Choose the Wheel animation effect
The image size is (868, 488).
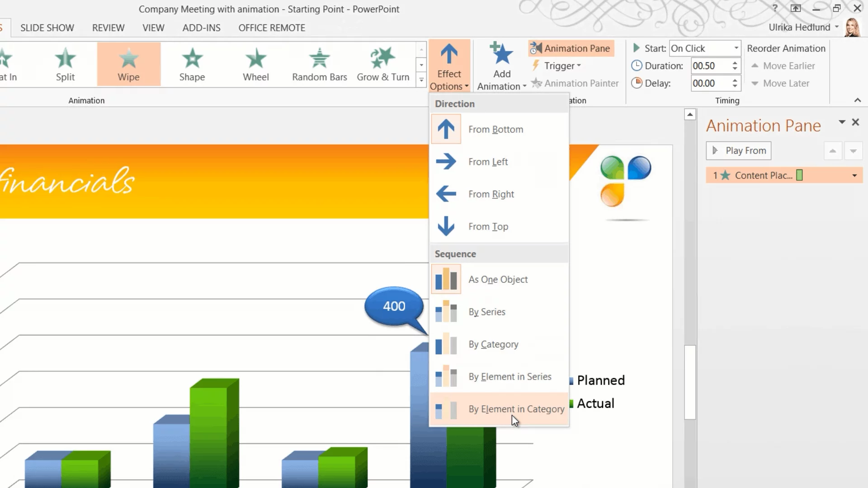(x=255, y=64)
